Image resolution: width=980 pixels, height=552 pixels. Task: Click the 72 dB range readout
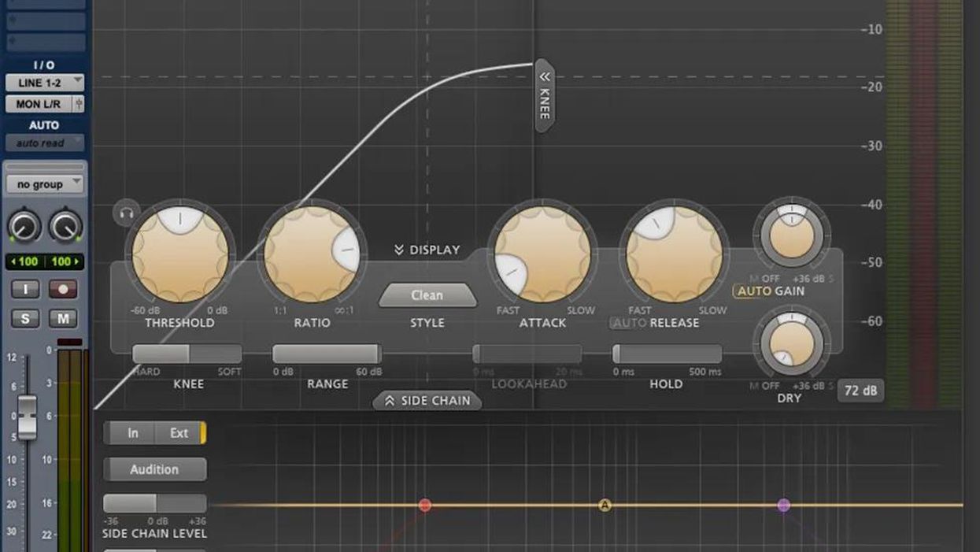860,391
